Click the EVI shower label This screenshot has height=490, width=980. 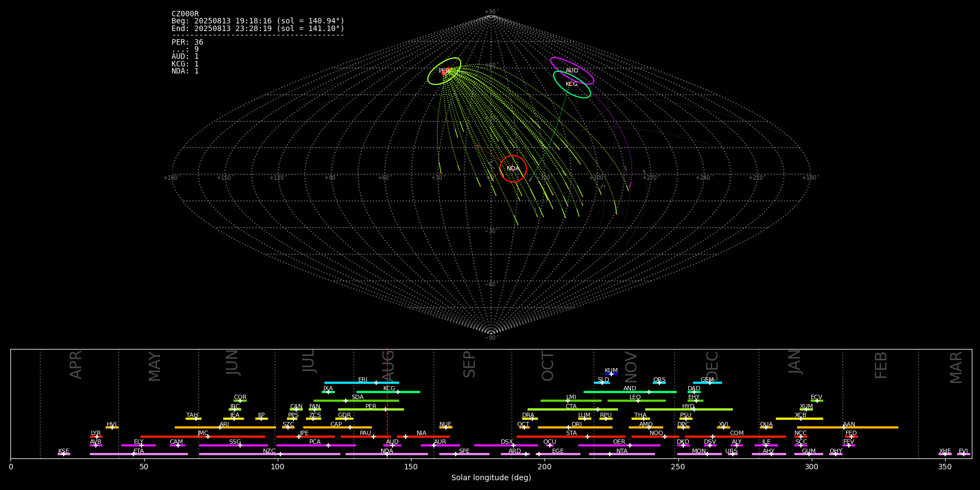(x=963, y=451)
